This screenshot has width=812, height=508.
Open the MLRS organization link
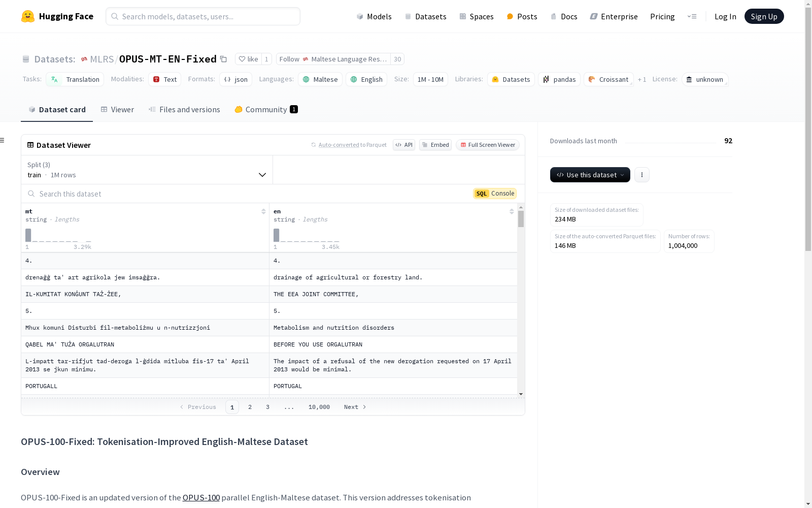point(101,59)
